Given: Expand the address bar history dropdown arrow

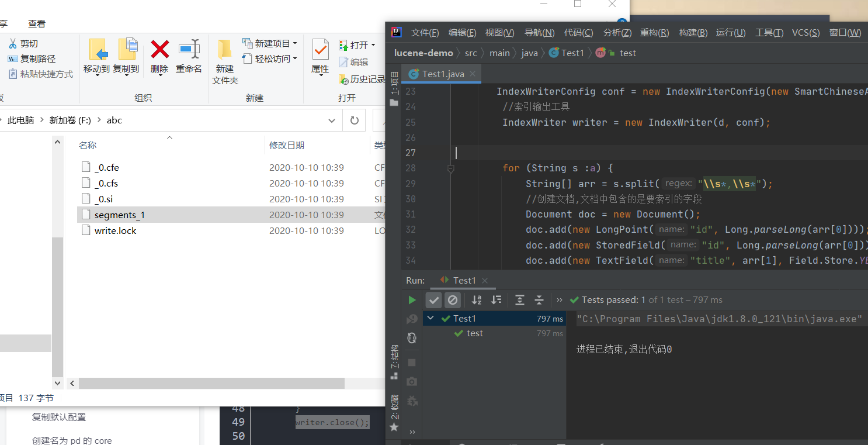Looking at the screenshot, I should (x=332, y=120).
